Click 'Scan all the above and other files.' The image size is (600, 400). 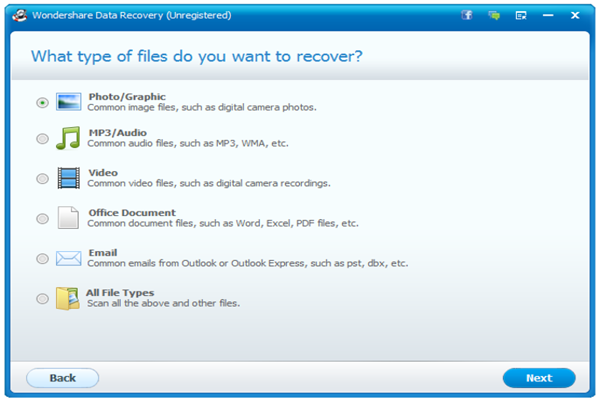click(164, 304)
